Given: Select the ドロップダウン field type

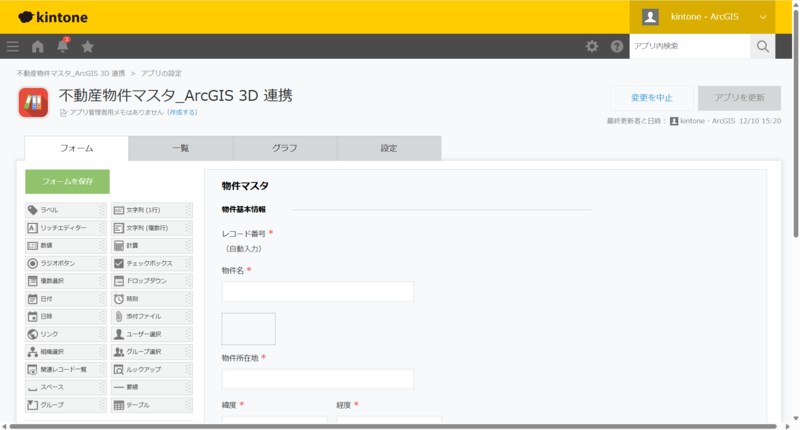Looking at the screenshot, I should [152, 281].
